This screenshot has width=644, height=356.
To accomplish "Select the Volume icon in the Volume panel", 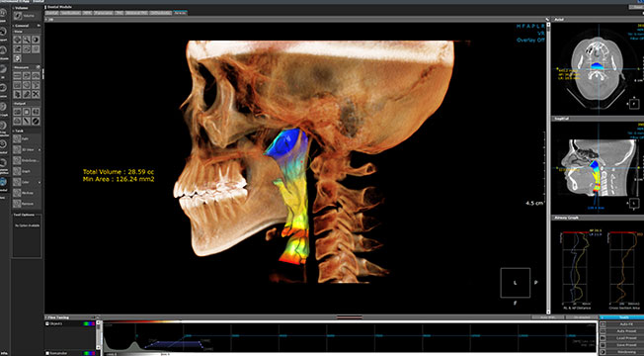I will pyautogui.click(x=17, y=16).
